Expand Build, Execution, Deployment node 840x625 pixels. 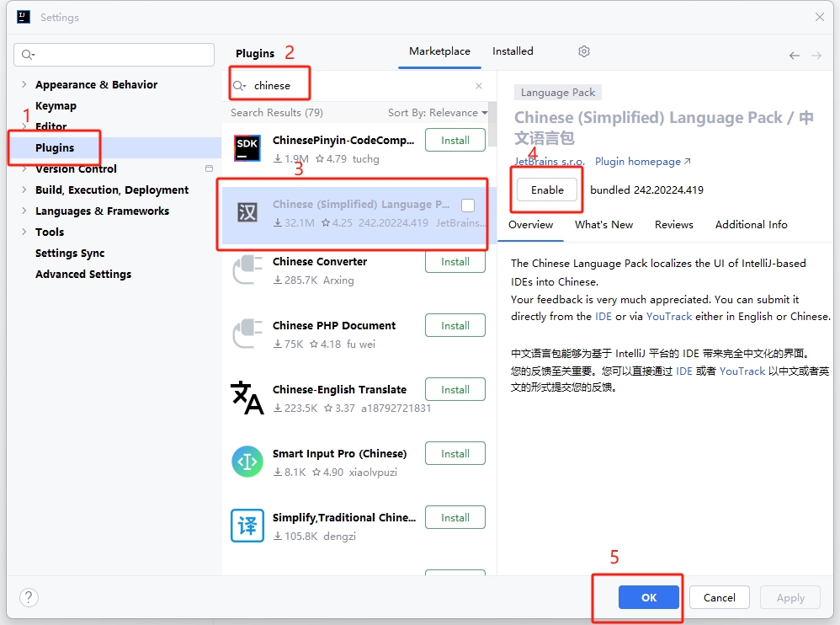24,190
